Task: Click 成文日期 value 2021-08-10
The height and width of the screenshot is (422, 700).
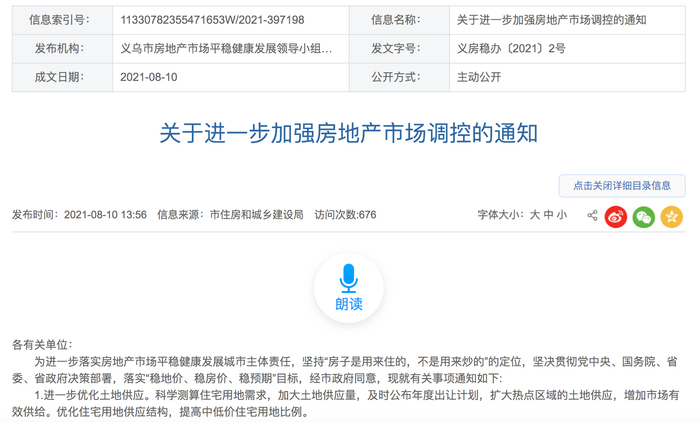Action: (149, 77)
